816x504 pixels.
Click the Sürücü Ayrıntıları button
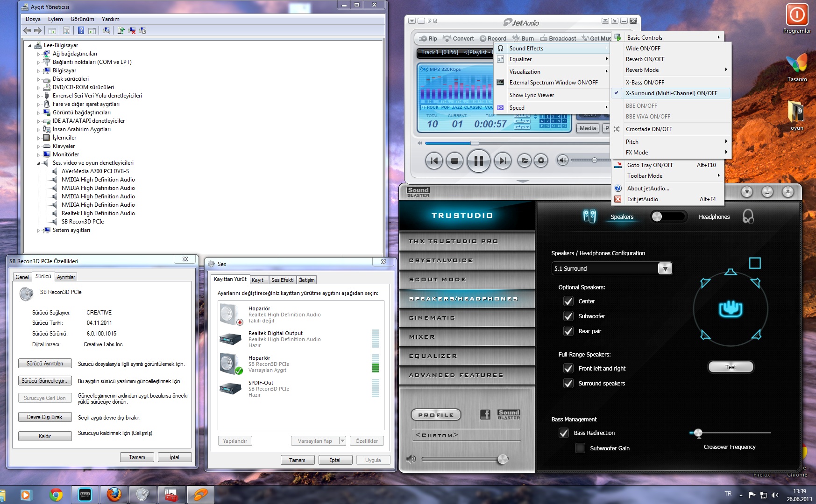point(45,364)
